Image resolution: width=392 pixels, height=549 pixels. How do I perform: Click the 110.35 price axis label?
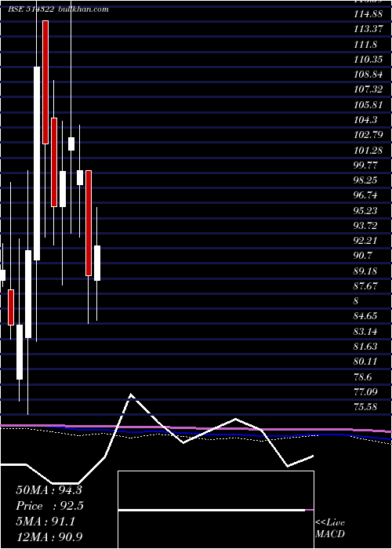pyautogui.click(x=368, y=59)
